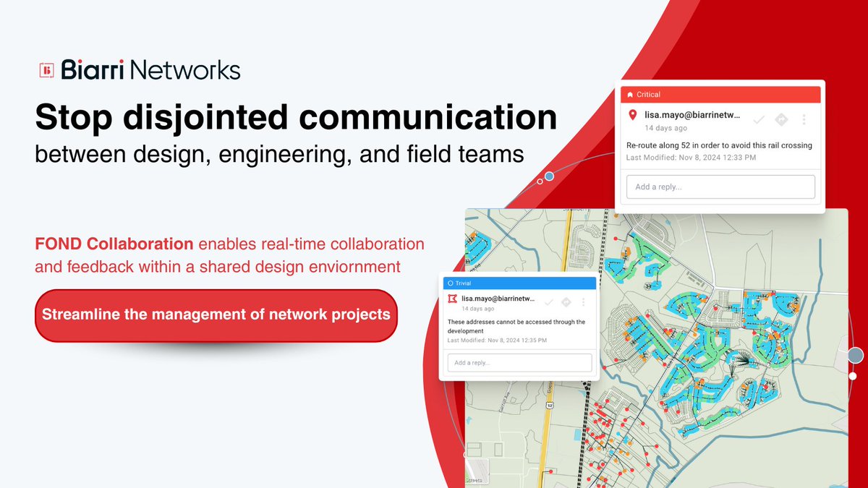Click the Biarri Networks logo icon

[48, 69]
